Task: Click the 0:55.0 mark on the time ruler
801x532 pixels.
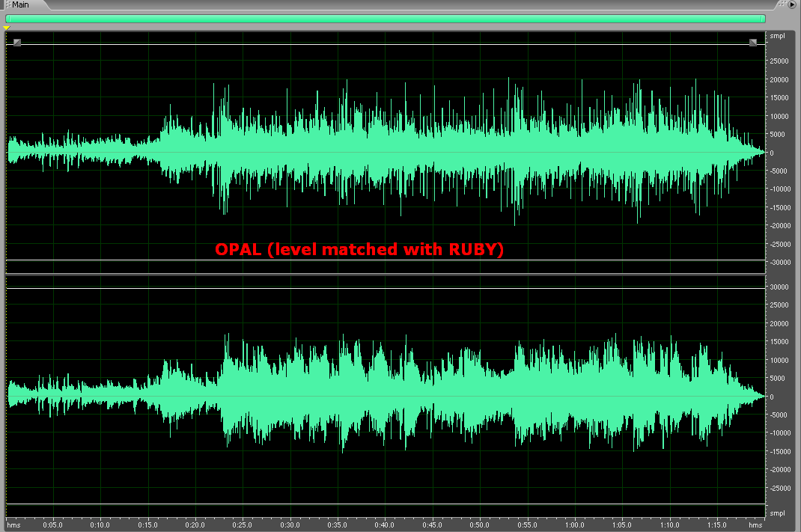Action: [527, 525]
